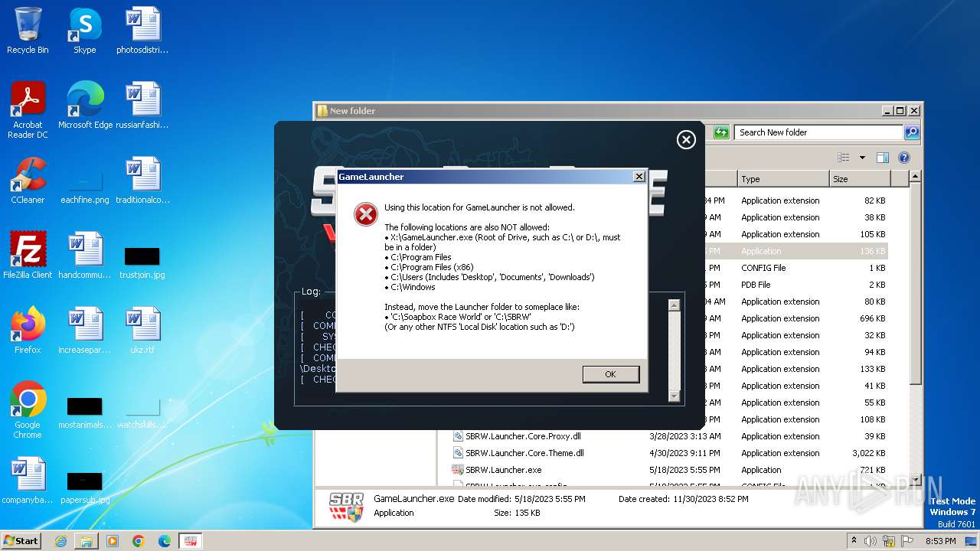Open Acrobat Reader DC desktop icon
This screenshot has width=980, height=551.
point(28,110)
